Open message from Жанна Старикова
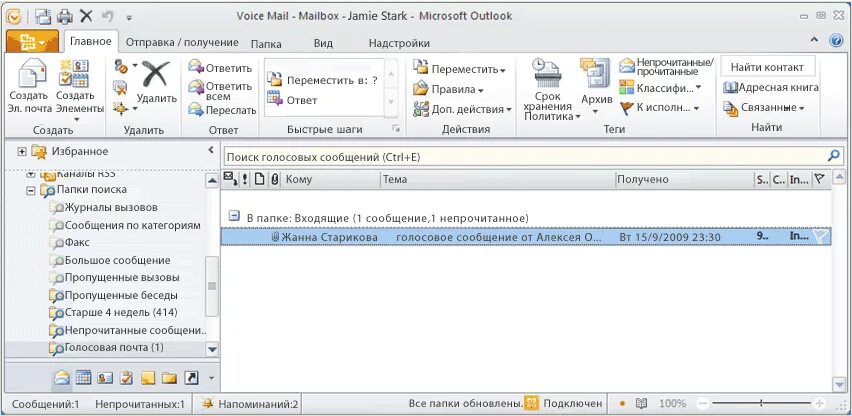 pos(525,237)
